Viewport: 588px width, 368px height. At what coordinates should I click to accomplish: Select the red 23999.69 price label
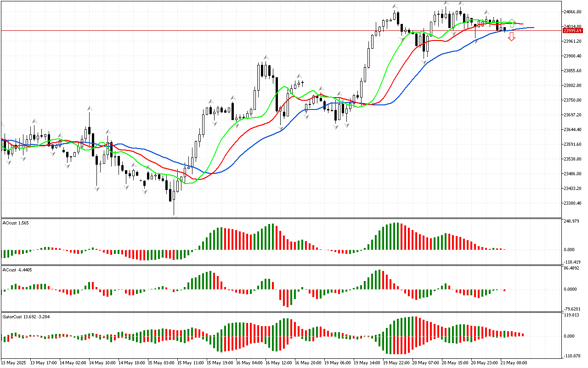pos(573,30)
